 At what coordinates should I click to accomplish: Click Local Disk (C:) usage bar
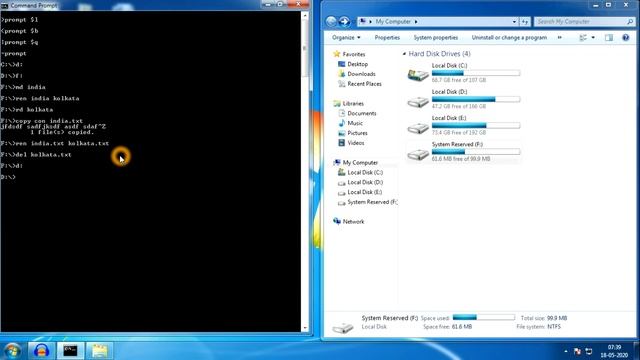(x=476, y=73)
